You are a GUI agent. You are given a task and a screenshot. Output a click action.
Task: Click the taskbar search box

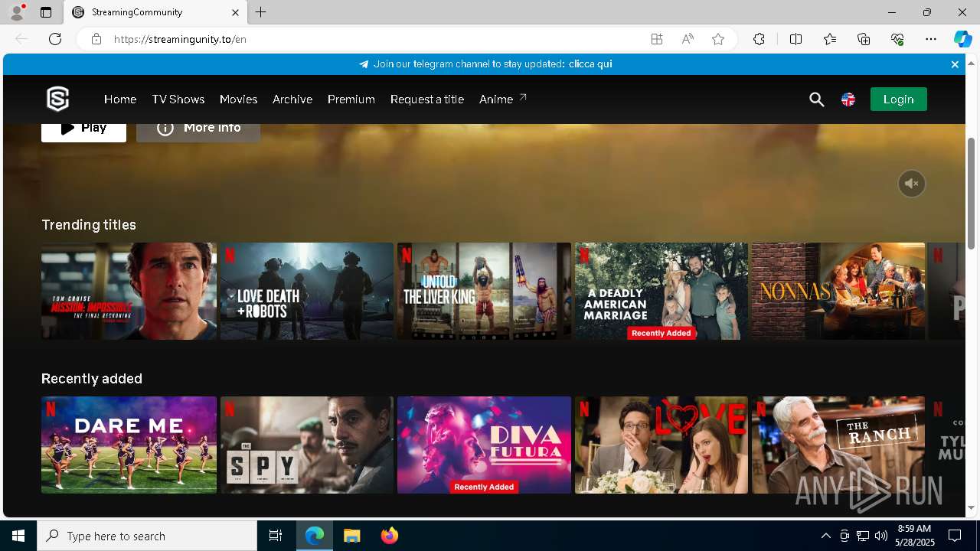147,536
